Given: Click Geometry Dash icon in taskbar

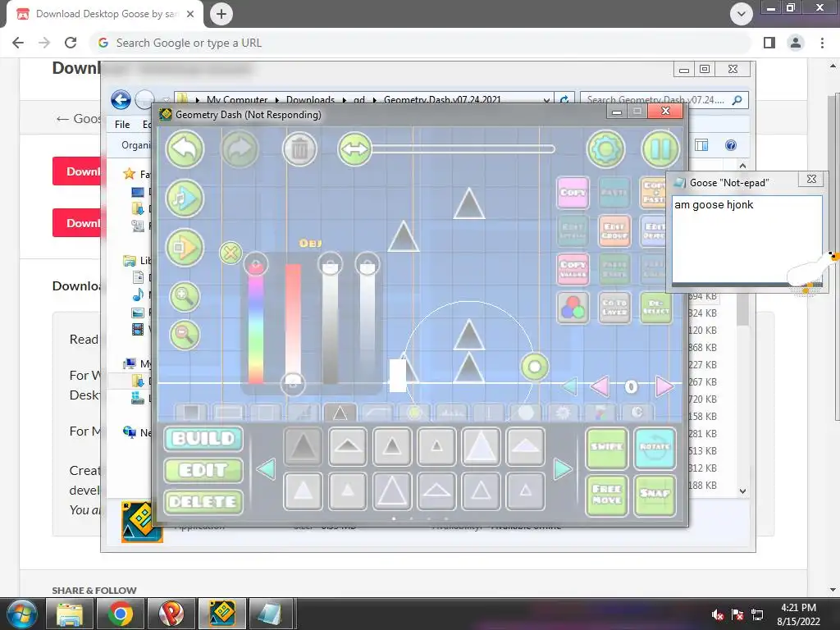Looking at the screenshot, I should [222, 614].
